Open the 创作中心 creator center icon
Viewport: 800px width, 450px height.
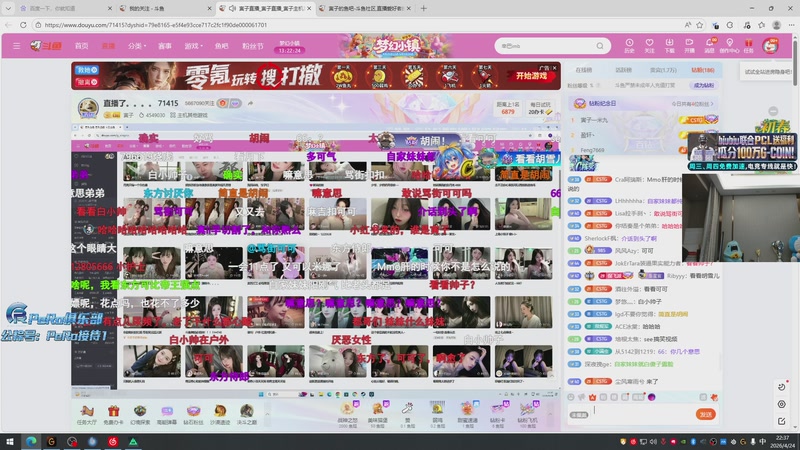tap(730, 45)
